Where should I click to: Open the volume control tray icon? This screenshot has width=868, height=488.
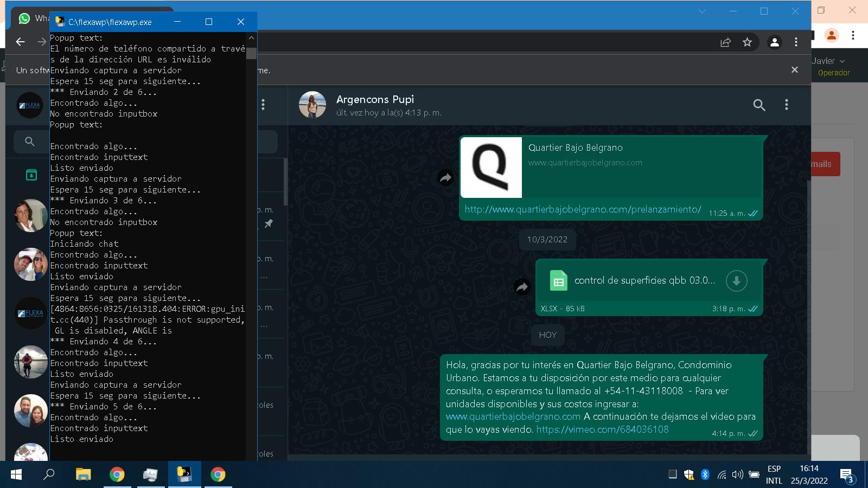[737, 474]
